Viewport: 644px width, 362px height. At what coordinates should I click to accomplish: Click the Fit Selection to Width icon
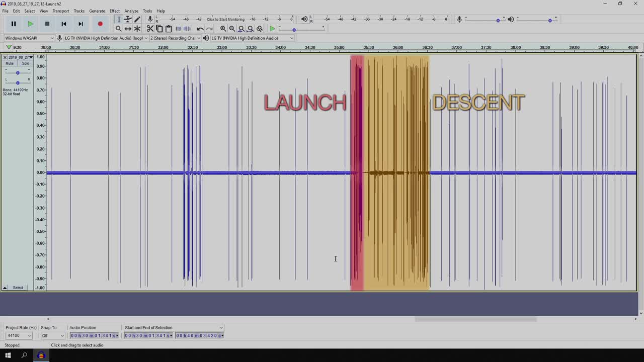pos(241,29)
